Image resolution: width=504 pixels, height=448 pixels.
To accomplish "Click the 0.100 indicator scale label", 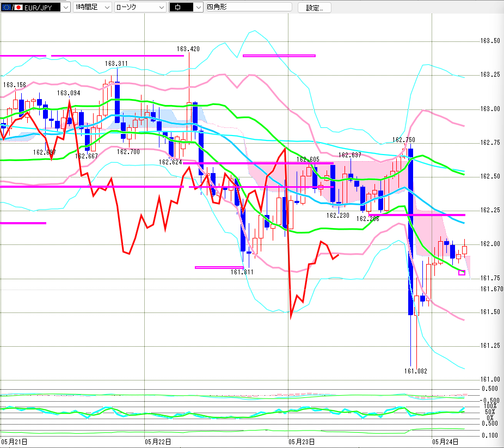I will click(490, 435).
